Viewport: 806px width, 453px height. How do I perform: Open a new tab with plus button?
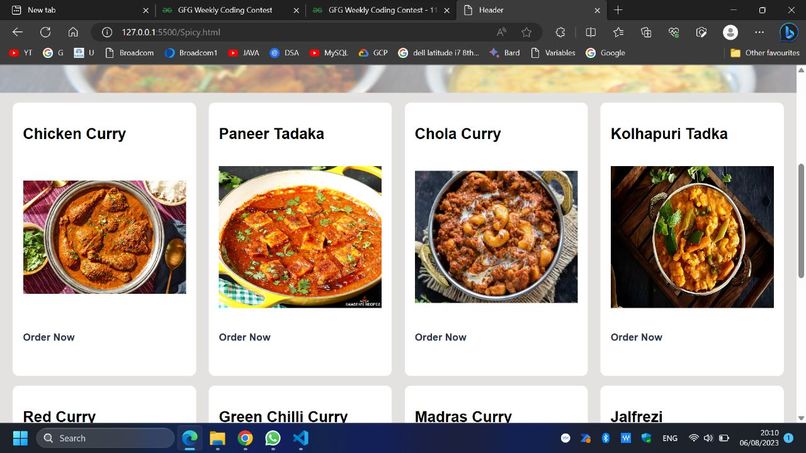pyautogui.click(x=618, y=10)
